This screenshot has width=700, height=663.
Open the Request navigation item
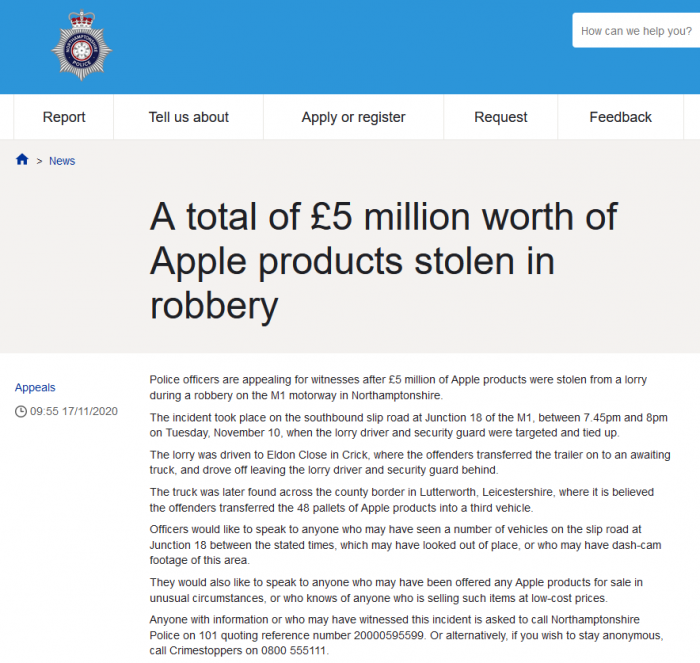click(x=500, y=117)
